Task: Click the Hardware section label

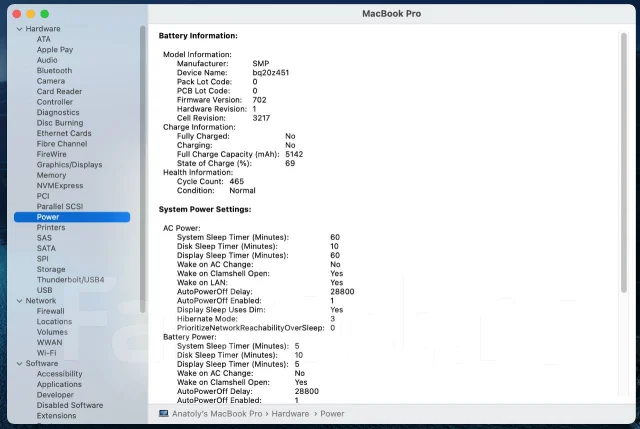Action: 43,29
